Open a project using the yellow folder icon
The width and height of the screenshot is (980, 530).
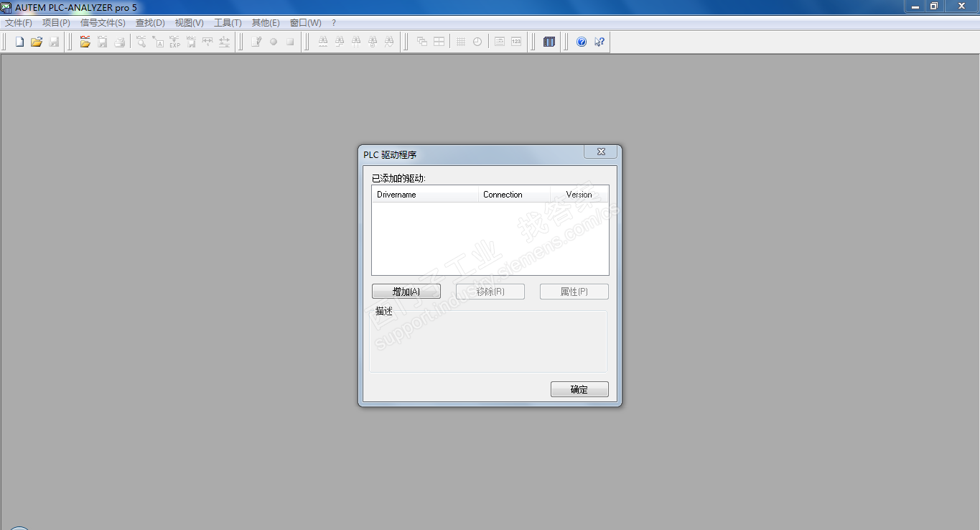[37, 42]
